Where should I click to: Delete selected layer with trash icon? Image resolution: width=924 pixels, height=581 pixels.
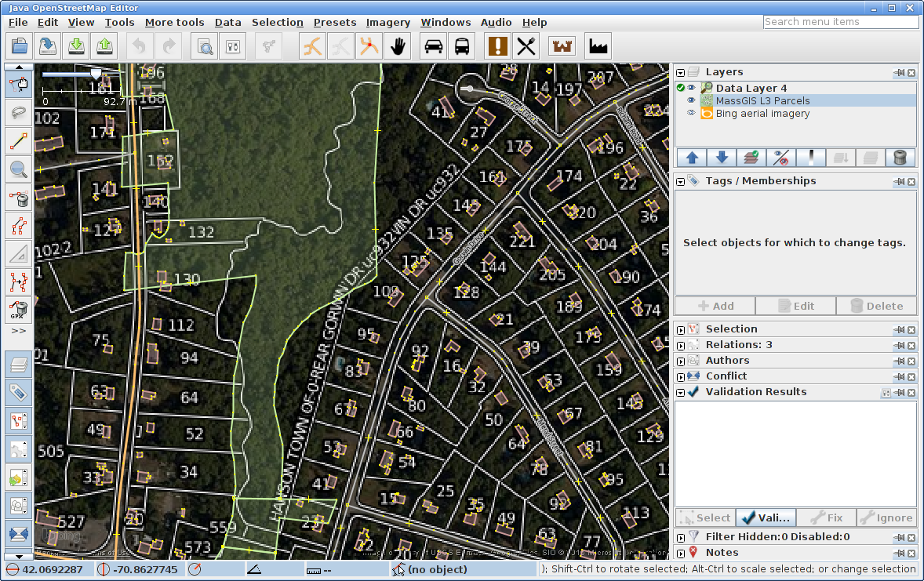coord(900,158)
